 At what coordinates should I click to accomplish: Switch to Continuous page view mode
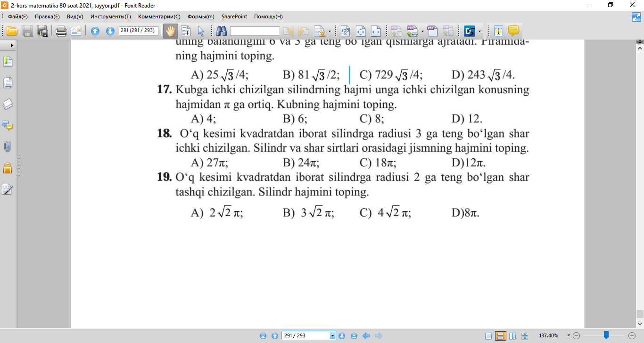[x=501, y=335]
